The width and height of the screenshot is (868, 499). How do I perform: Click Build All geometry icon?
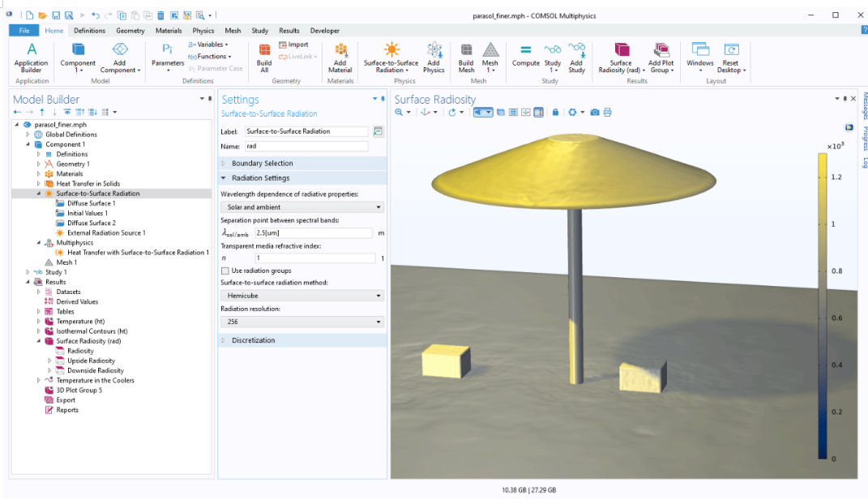tap(264, 58)
